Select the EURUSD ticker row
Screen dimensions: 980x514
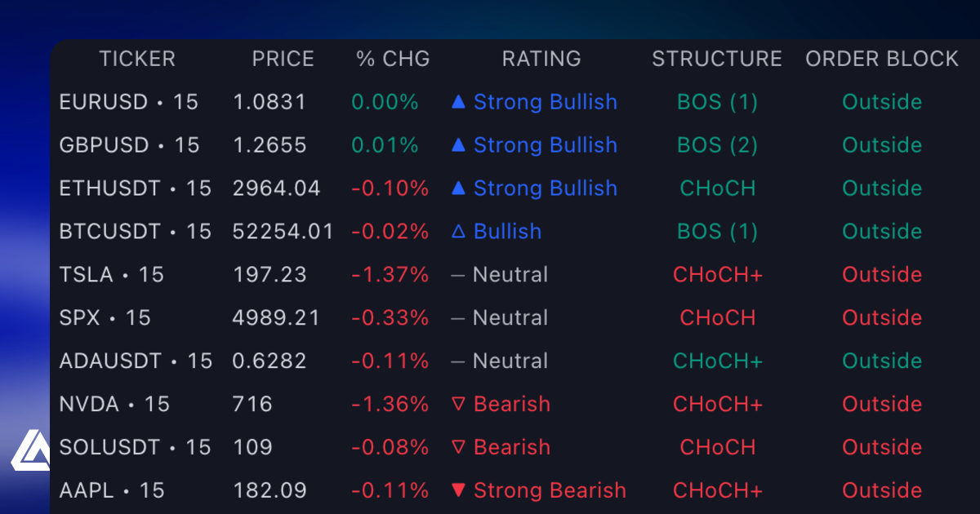(x=128, y=102)
